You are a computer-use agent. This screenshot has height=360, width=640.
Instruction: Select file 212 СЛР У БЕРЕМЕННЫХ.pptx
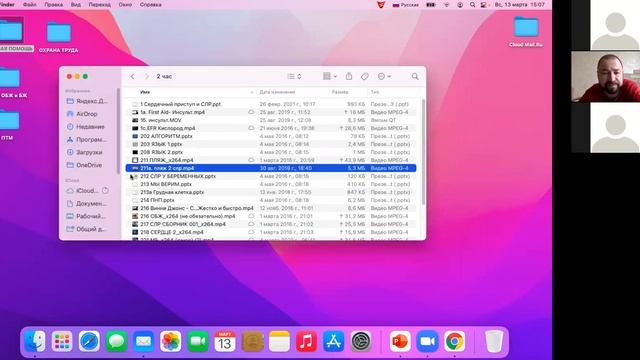(271, 176)
